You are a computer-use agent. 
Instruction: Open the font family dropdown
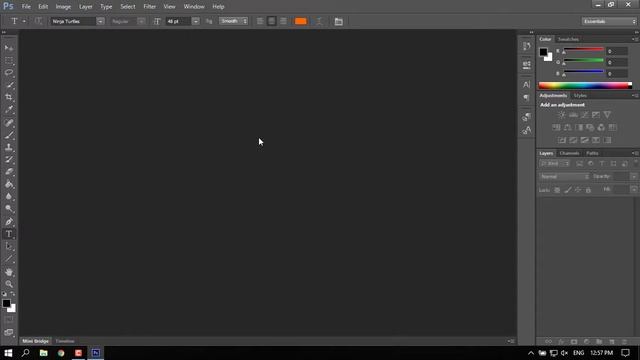(100, 21)
